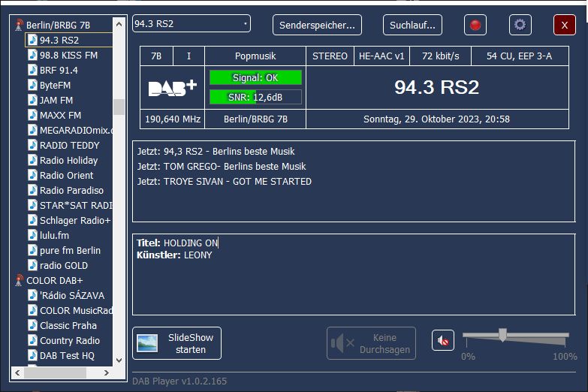Click the Popmusik genre cell
Image resolution: width=588 pixels, height=392 pixels.
pos(255,56)
